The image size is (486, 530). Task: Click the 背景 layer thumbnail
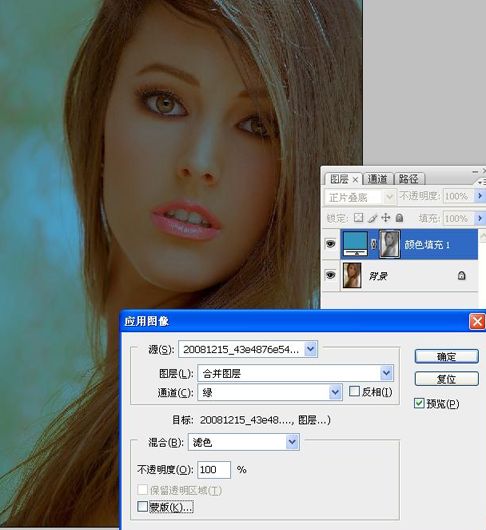point(352,275)
